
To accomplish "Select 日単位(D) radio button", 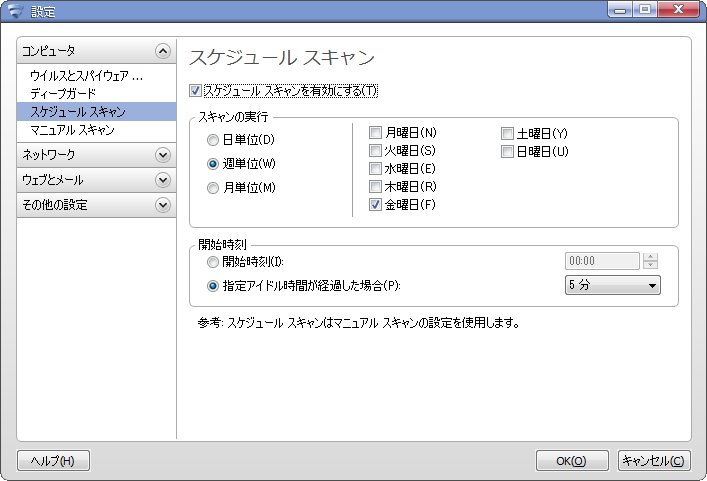I will [212, 140].
